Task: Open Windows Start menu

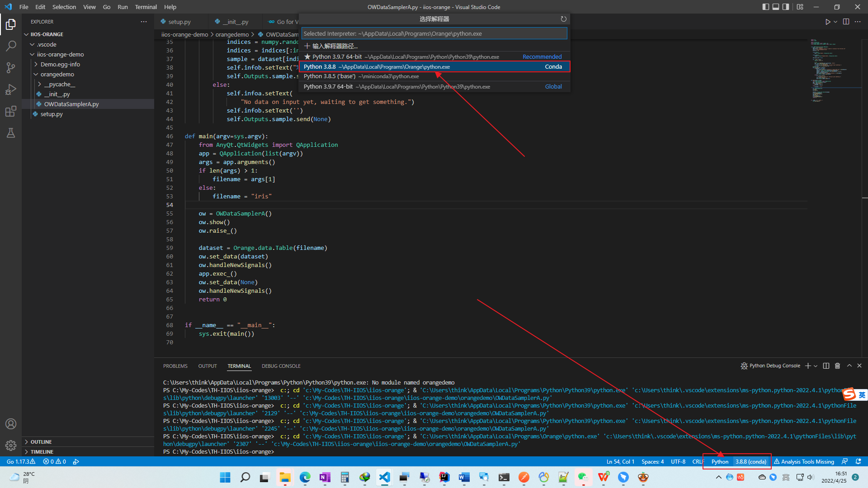Action: click(x=225, y=477)
